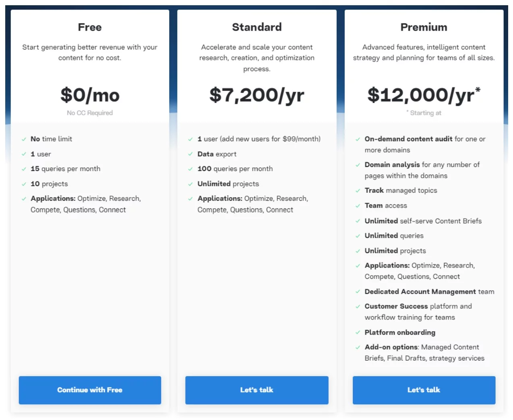Click the checkmark beside On-demand content audit
Image resolution: width=513 pixels, height=420 pixels.
coord(358,139)
